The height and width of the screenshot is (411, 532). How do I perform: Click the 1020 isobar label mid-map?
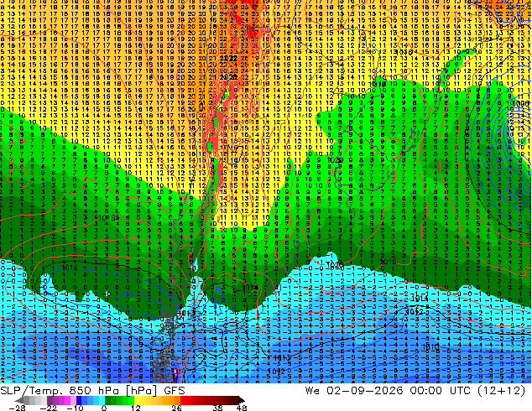(x=336, y=159)
